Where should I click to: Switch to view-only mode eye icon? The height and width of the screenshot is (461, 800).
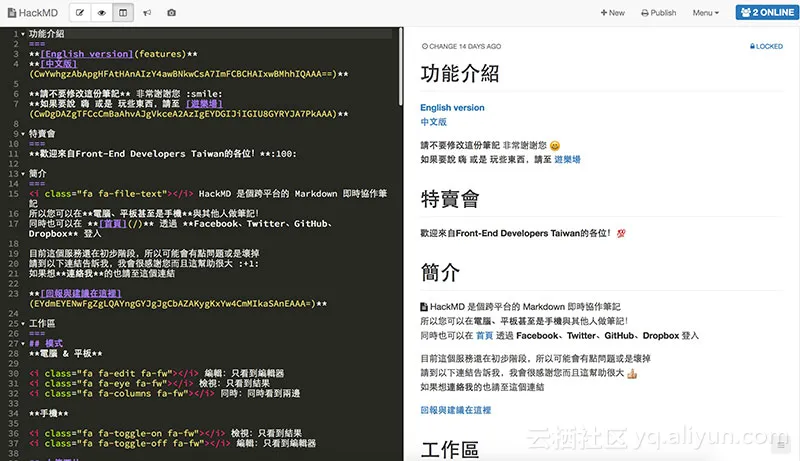[x=101, y=13]
